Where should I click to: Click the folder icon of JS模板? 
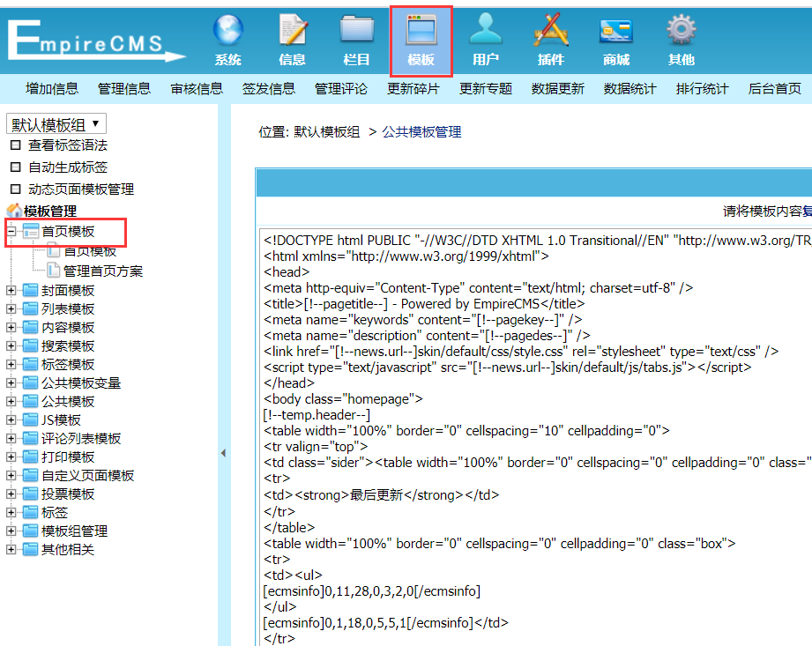click(31, 420)
